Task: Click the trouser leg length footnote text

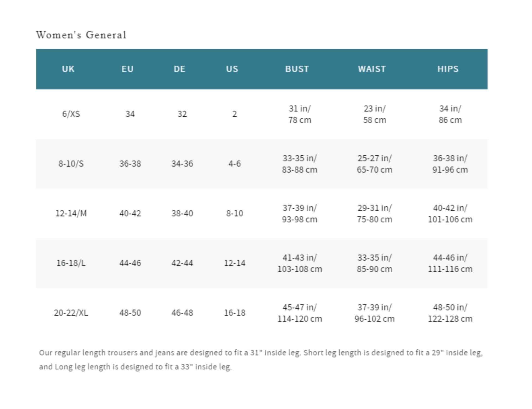Action: tap(261, 360)
